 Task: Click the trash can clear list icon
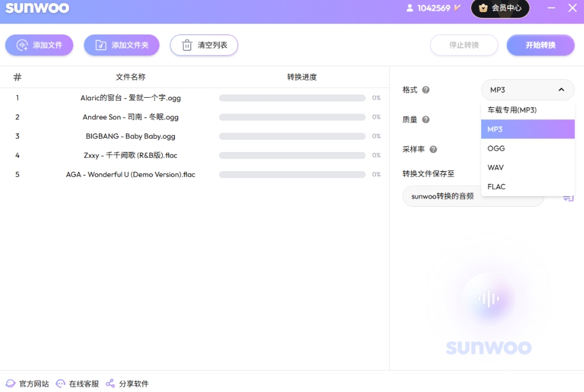click(187, 45)
